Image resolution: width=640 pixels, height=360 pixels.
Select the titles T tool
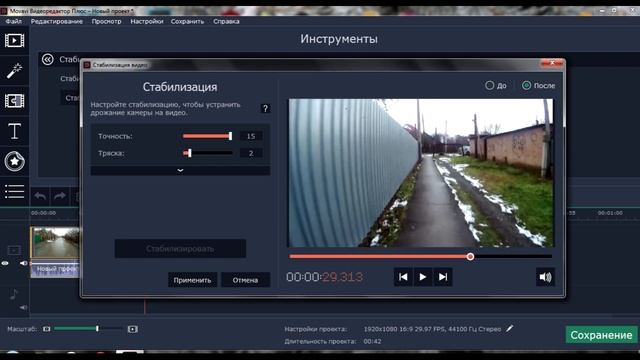(x=14, y=131)
